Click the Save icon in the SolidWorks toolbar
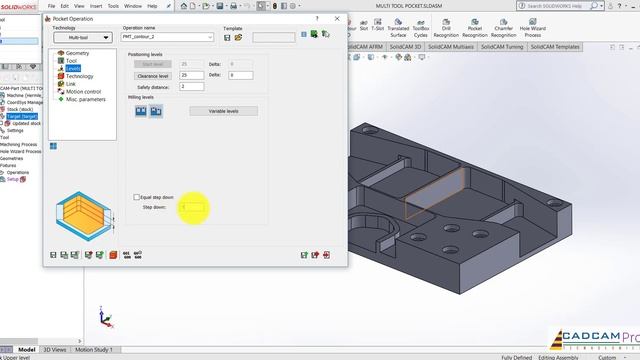 pyautogui.click(x=220, y=6)
